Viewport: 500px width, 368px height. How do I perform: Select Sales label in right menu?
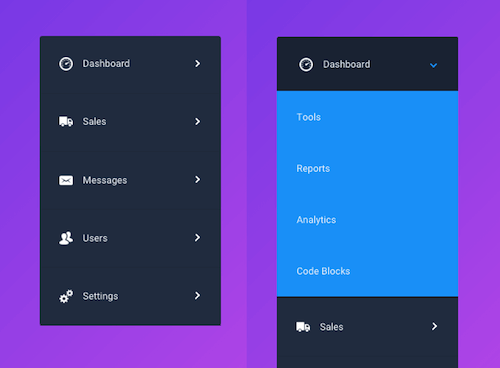331,327
